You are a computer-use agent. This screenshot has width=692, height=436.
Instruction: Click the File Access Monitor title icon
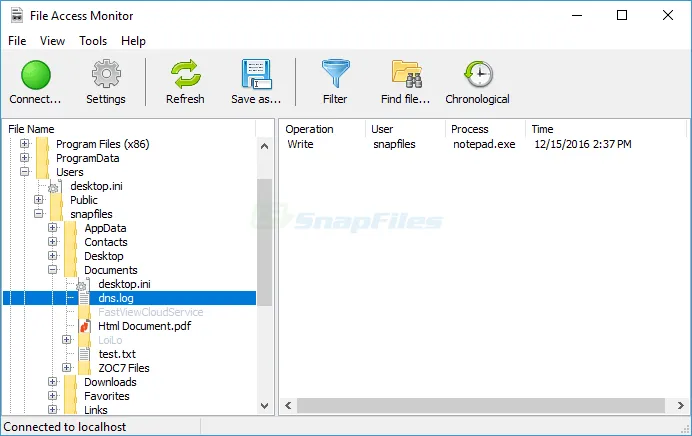point(17,15)
